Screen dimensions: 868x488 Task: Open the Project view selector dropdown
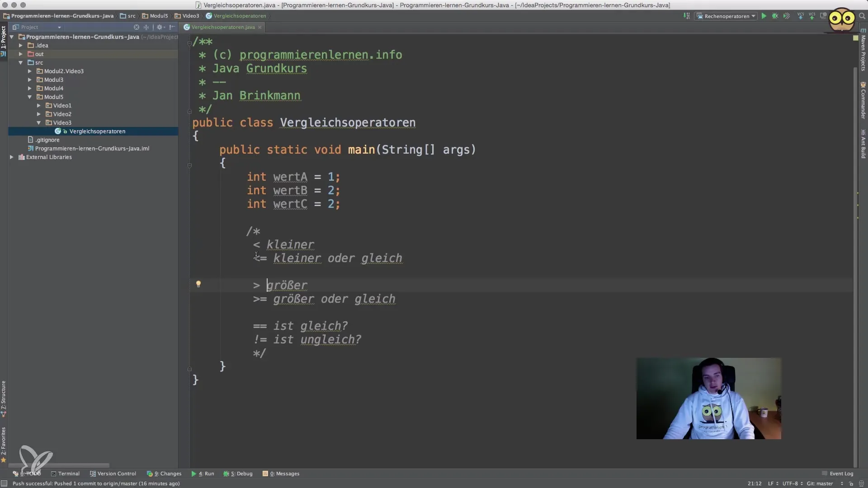(37, 27)
